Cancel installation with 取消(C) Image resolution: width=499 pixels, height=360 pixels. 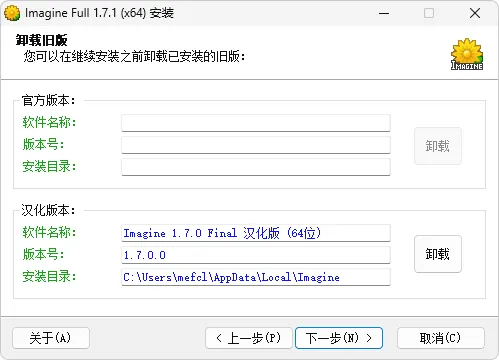click(x=440, y=338)
